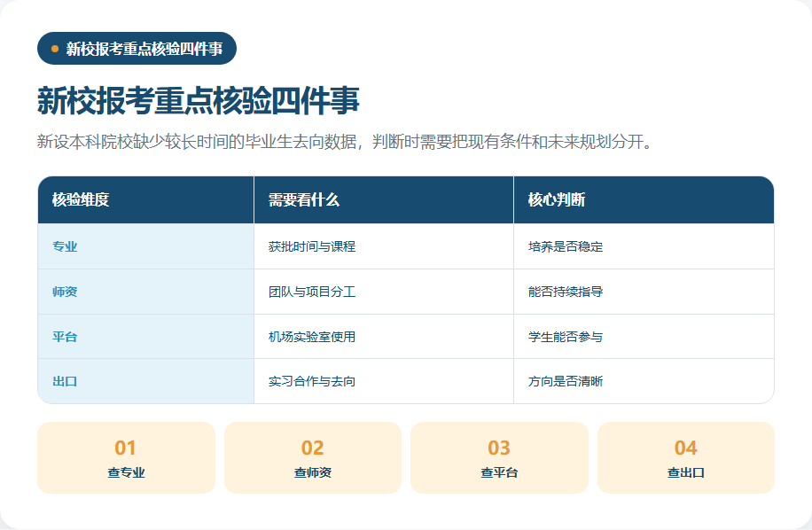812x530 pixels.
Task: Open the 03 查平台 card
Action: coord(499,457)
